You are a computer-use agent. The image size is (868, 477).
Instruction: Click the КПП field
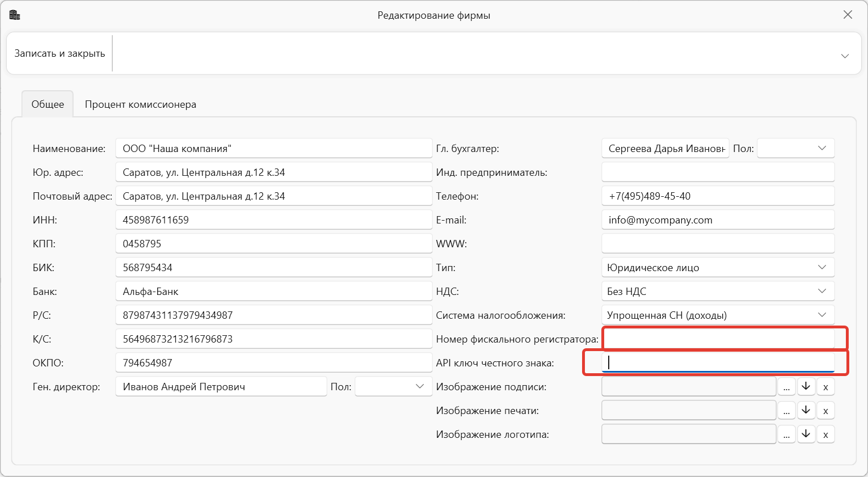[x=273, y=243]
